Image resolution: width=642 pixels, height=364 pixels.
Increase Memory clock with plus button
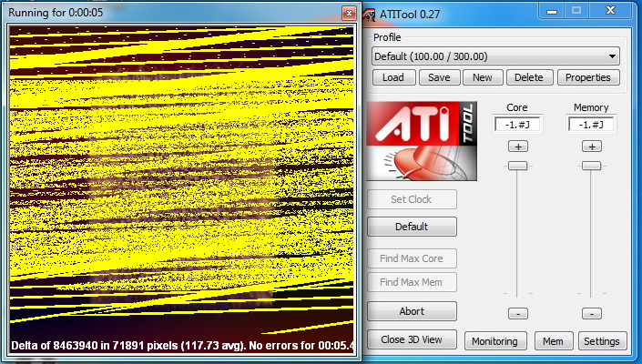click(592, 147)
